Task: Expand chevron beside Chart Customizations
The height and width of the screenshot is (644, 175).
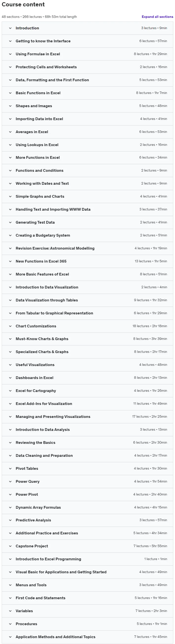Action: [10, 326]
